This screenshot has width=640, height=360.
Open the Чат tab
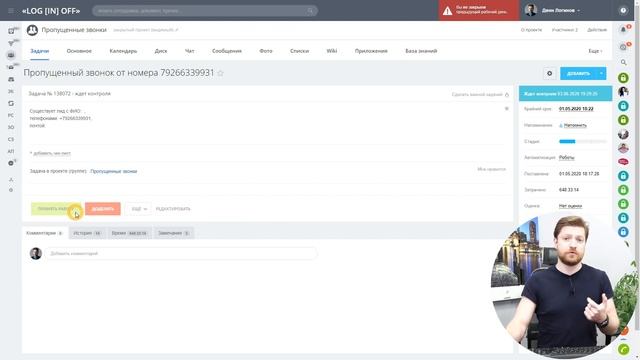(190, 51)
